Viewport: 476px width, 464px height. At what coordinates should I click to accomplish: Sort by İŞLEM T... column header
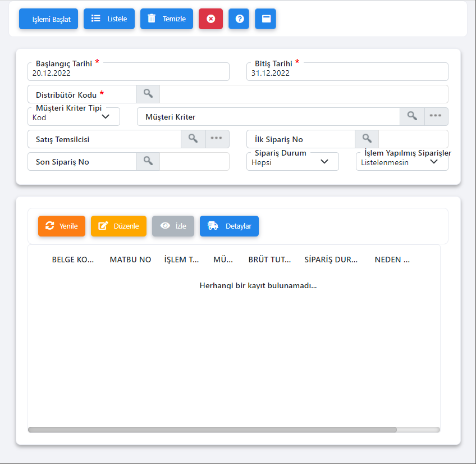[x=181, y=260]
